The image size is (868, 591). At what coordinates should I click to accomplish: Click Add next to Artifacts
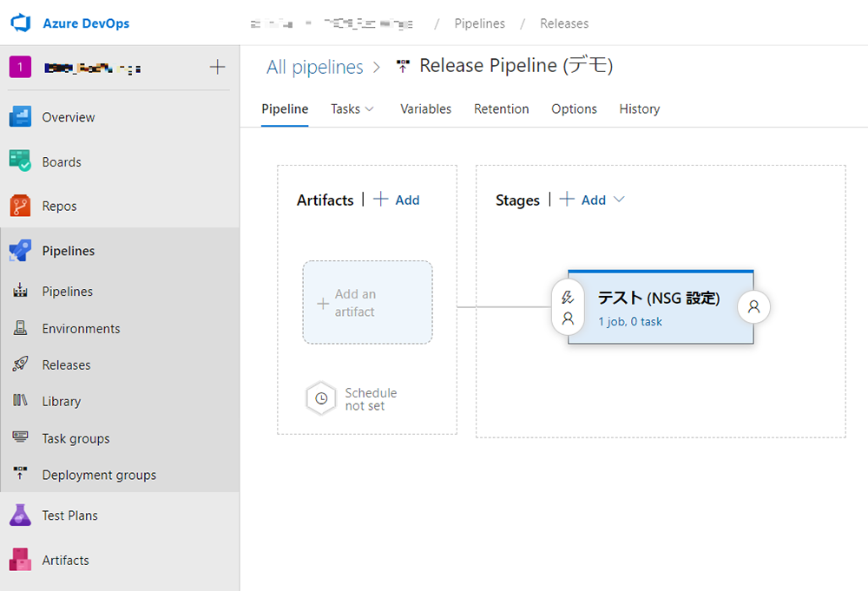(407, 200)
